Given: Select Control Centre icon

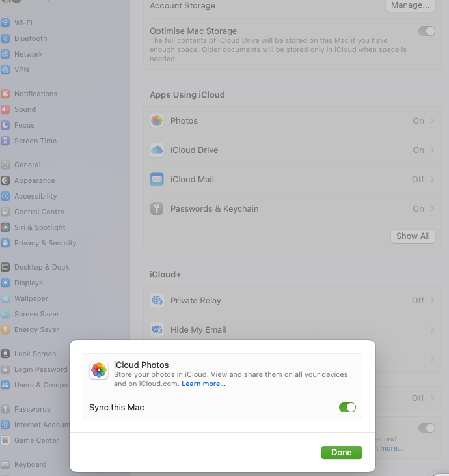Looking at the screenshot, I should 5,212.
